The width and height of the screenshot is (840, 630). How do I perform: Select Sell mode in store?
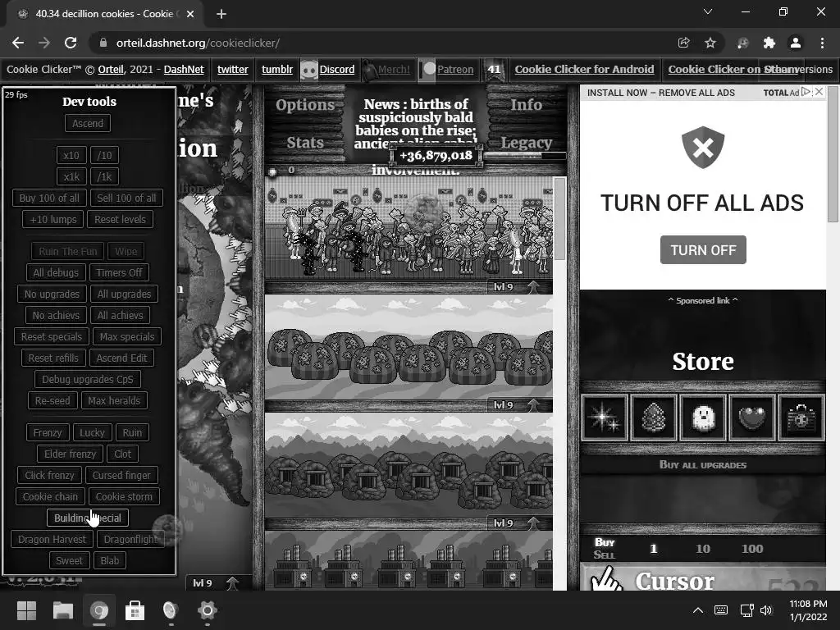point(605,555)
